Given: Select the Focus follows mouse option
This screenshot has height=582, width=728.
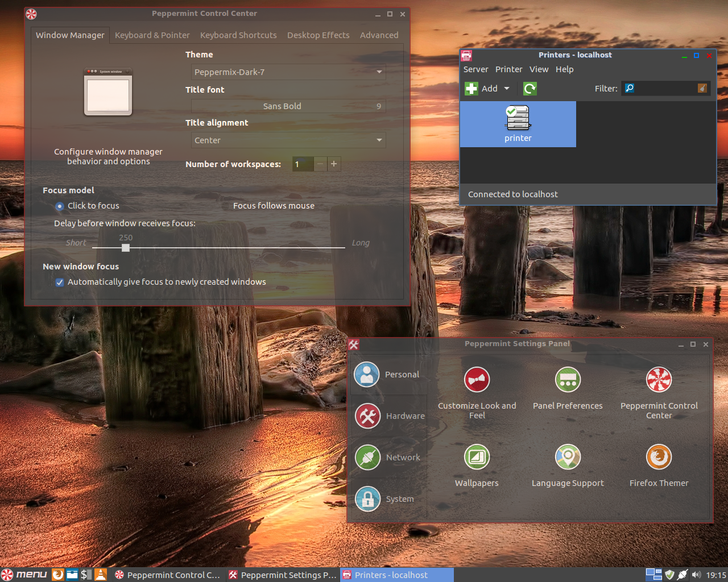Looking at the screenshot, I should click(x=274, y=206).
